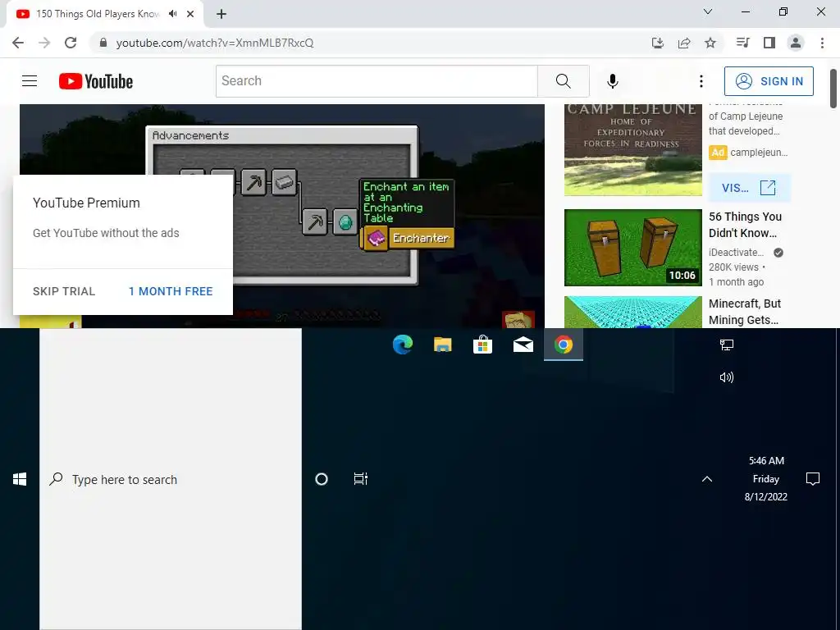This screenshot has width=840, height=630.
Task: Open 56 Things You Didn't Know thumbnail
Action: (632, 248)
